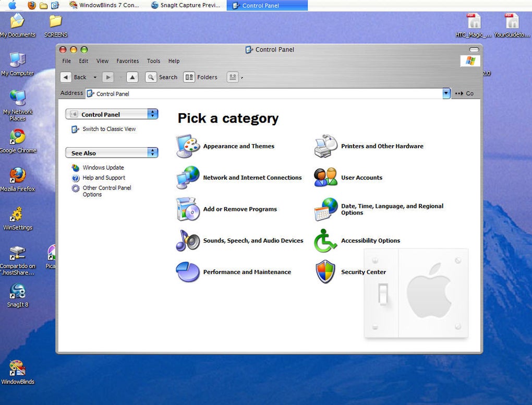Open Other Control Panel Options link
This screenshot has height=405, width=532.
click(x=106, y=191)
